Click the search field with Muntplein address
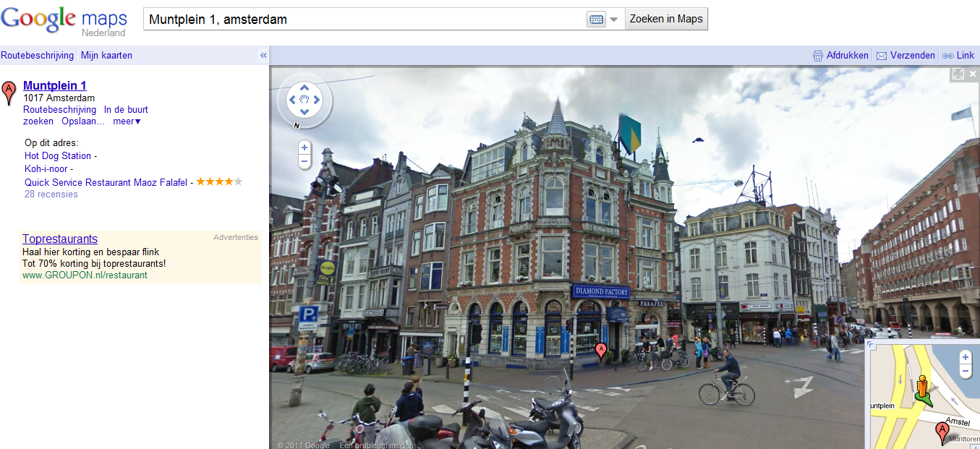 362,20
